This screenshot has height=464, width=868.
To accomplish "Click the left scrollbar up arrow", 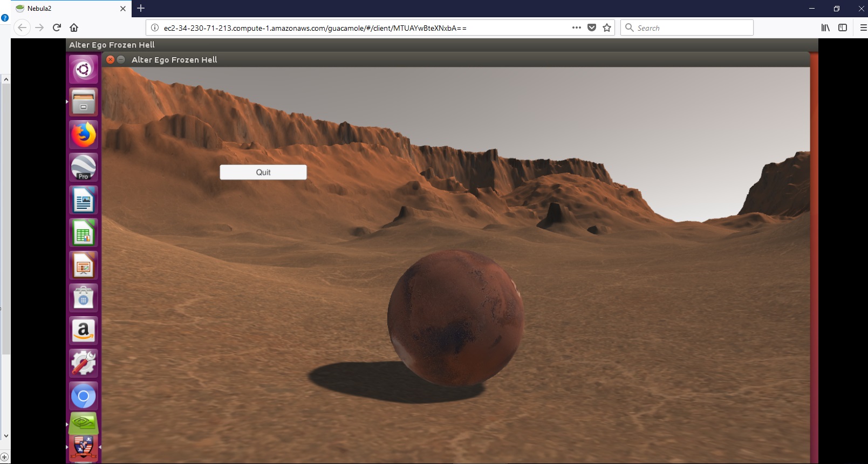I will coord(6,79).
